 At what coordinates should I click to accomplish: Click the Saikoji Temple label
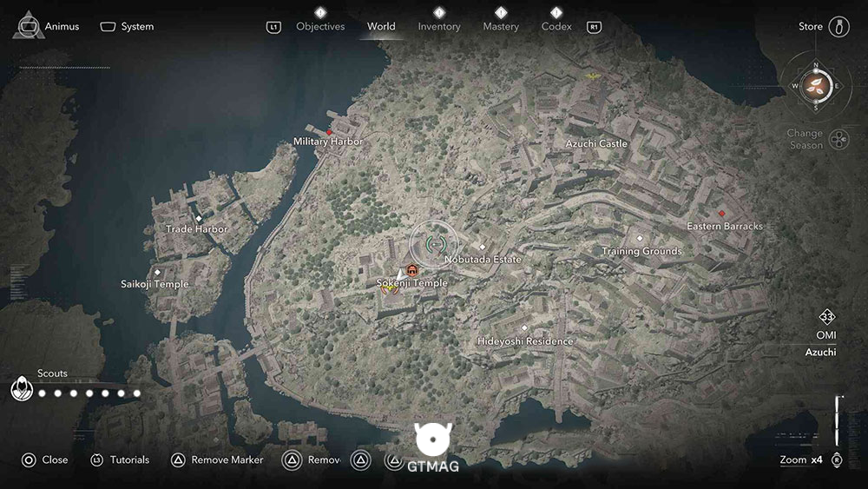point(155,284)
